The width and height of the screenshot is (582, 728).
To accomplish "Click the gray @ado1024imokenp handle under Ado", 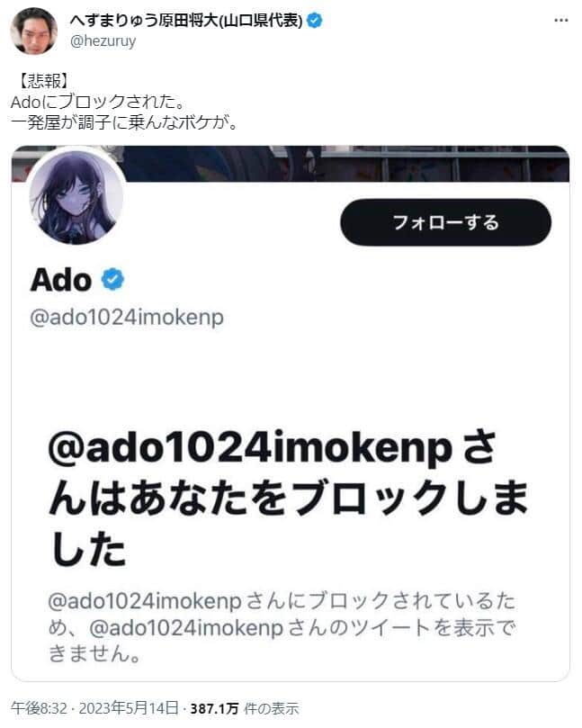I will (127, 317).
